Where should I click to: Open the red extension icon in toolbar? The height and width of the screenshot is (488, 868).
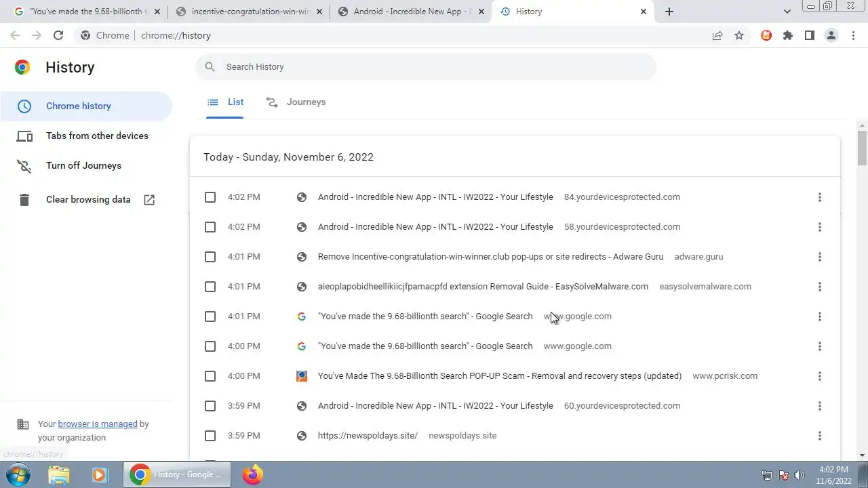pos(766,35)
